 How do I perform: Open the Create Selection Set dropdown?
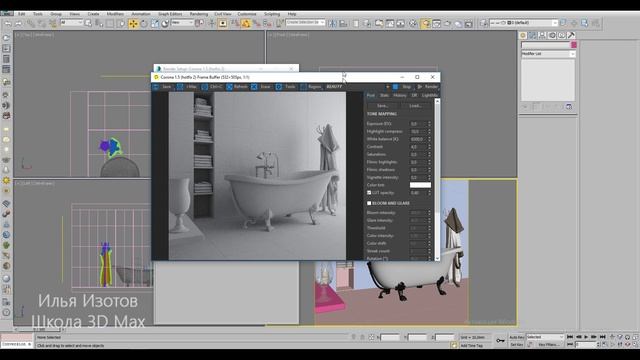point(305,22)
